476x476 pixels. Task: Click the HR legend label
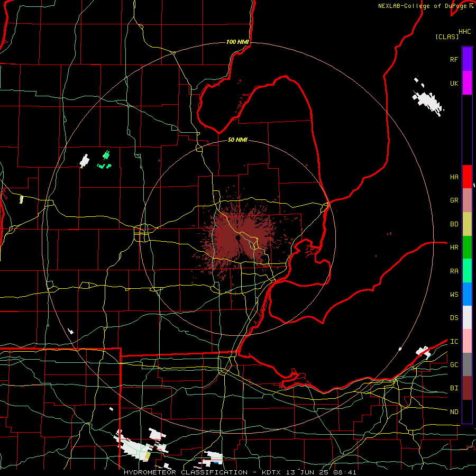tap(454, 248)
